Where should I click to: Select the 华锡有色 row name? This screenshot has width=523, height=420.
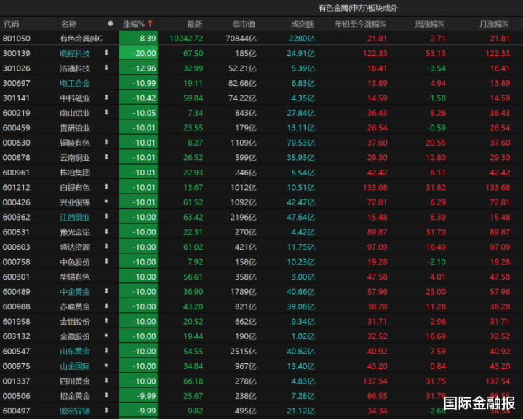tap(75, 277)
